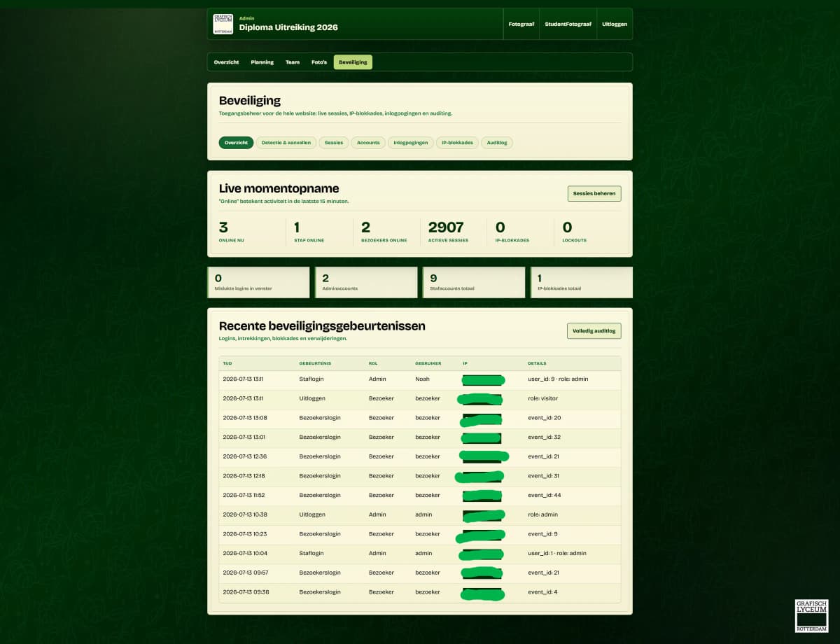Select the 'event_id: 44' details cell
Viewport: 840px width, 644px height.
pyautogui.click(x=544, y=495)
